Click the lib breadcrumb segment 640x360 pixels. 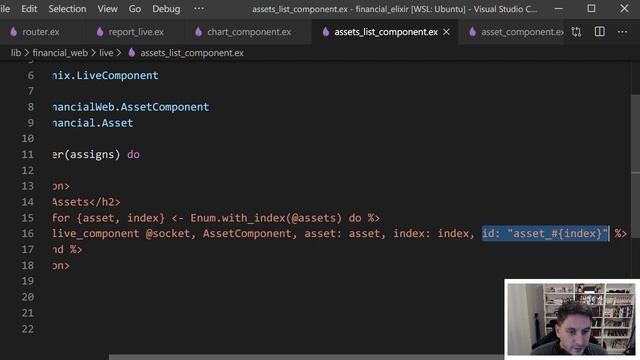(16, 53)
